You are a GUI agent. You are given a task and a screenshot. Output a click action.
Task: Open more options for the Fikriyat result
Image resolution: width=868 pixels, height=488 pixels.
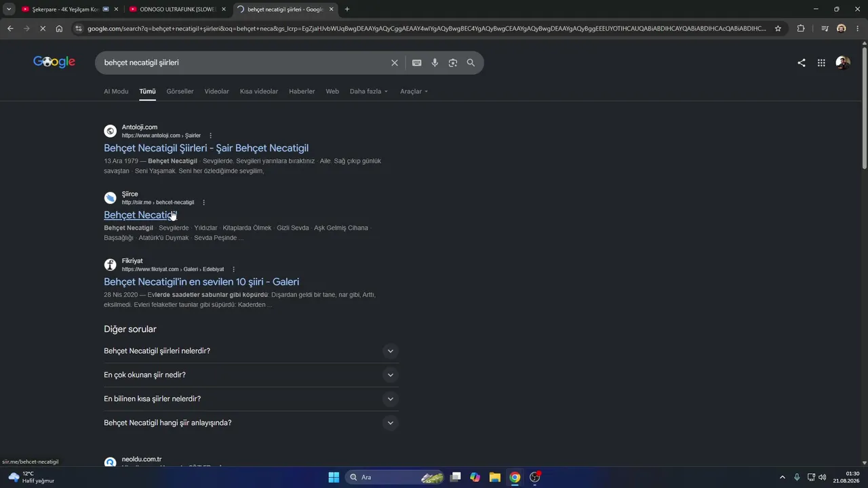pyautogui.click(x=233, y=269)
